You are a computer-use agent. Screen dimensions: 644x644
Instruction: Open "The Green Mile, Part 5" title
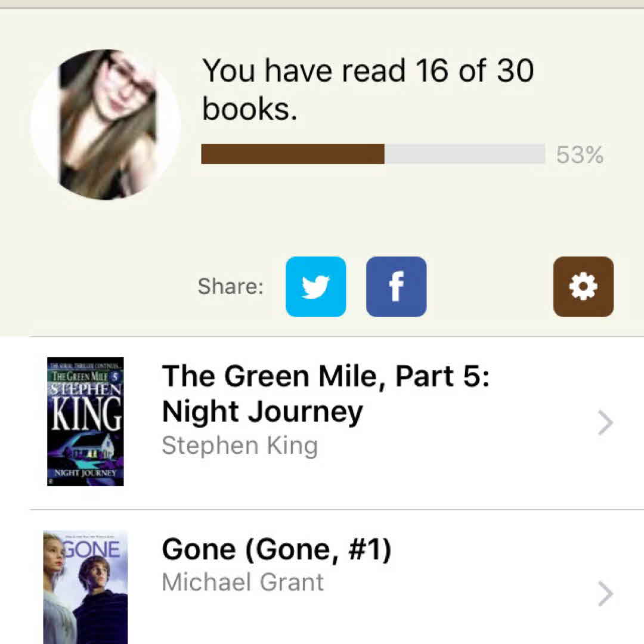pos(326,394)
